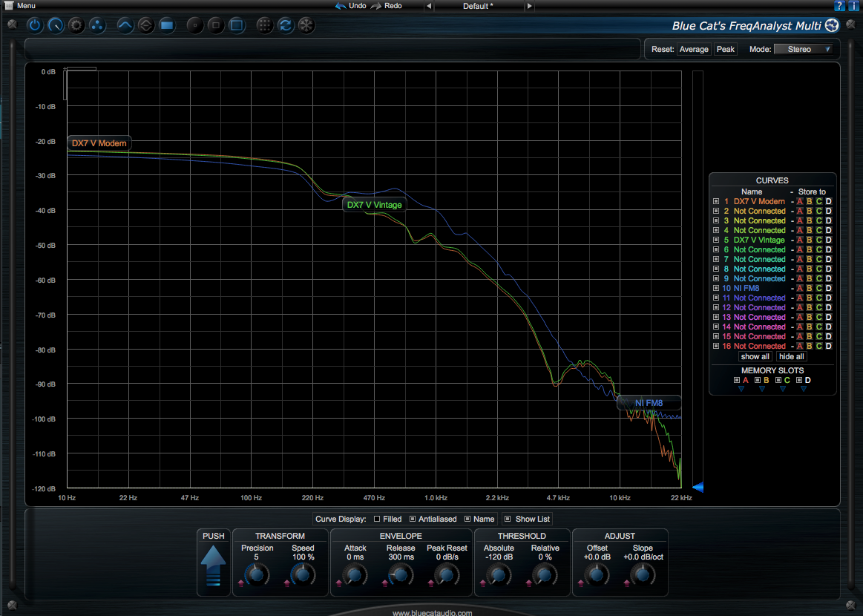This screenshot has height=616, width=863.
Task: Select the filled blue rectangle toolbar icon
Action: pyautogui.click(x=167, y=25)
